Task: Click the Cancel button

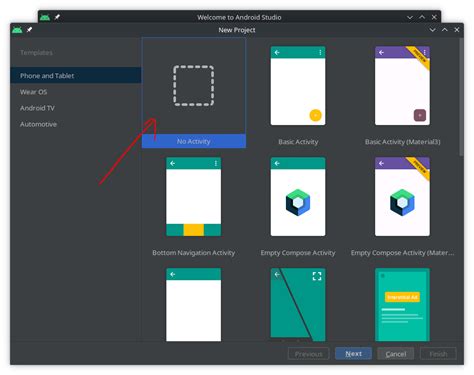Action: pyautogui.click(x=396, y=354)
